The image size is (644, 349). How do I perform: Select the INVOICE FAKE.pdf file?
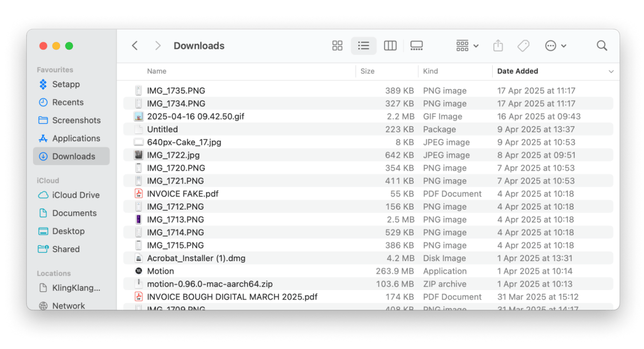[182, 194]
